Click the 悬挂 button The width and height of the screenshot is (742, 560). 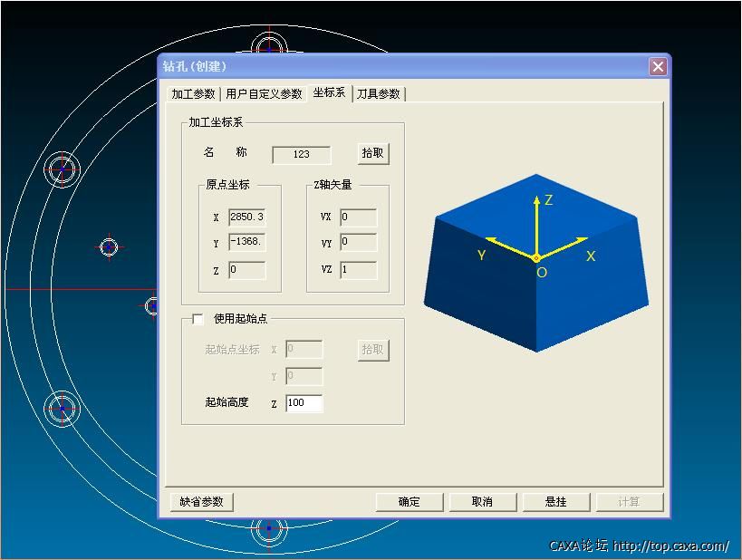(x=555, y=502)
